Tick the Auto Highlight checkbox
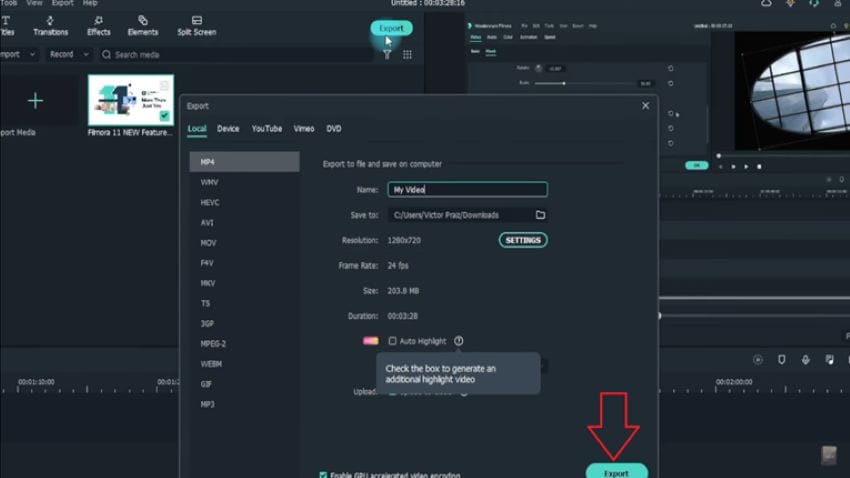Viewport: 850px width, 478px height. tap(392, 341)
